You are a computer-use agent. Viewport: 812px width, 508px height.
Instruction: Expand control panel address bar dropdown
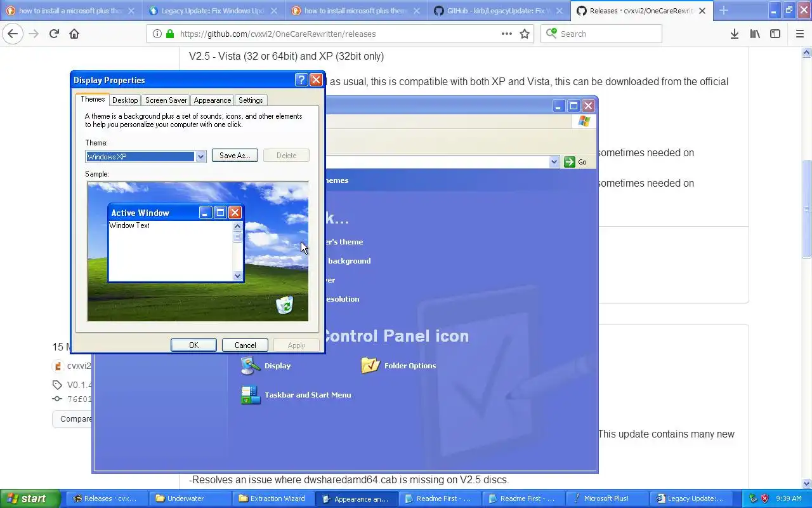(x=554, y=162)
